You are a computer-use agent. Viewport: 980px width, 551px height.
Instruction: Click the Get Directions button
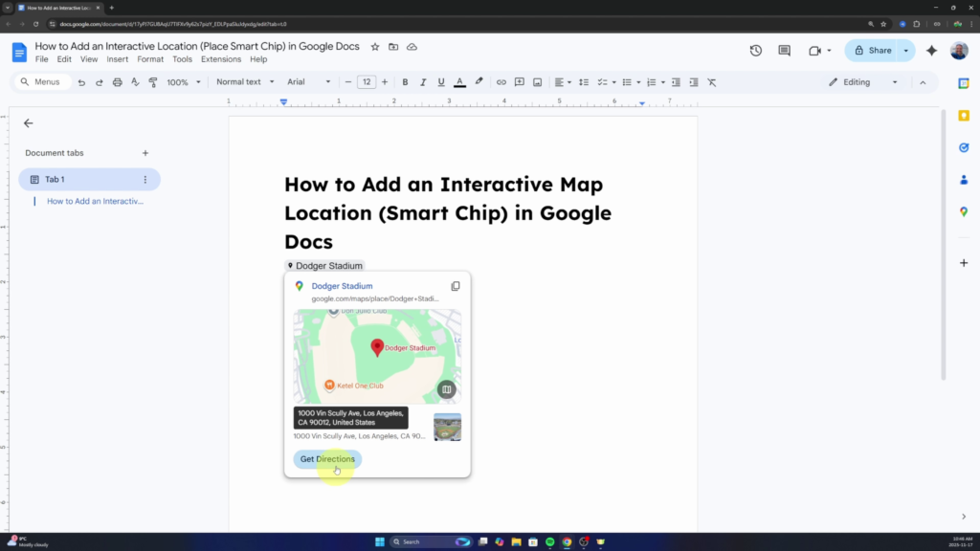327,459
